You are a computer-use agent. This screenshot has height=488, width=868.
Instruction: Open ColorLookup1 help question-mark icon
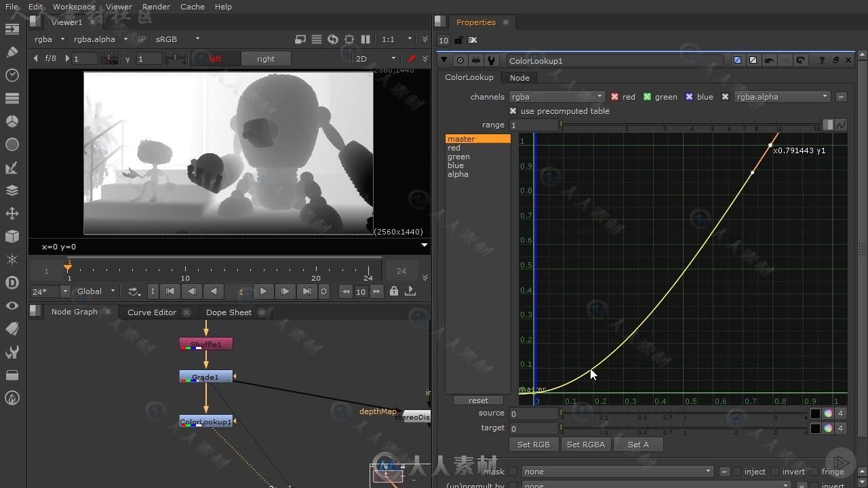tap(822, 60)
